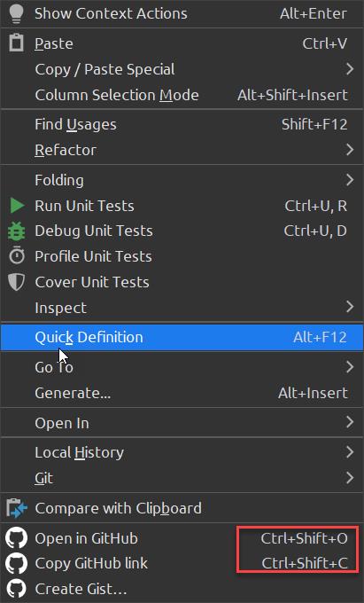The width and height of the screenshot is (364, 603).
Task: Click the green bug Debug Unit Tests icon
Action: pyautogui.click(x=17, y=231)
